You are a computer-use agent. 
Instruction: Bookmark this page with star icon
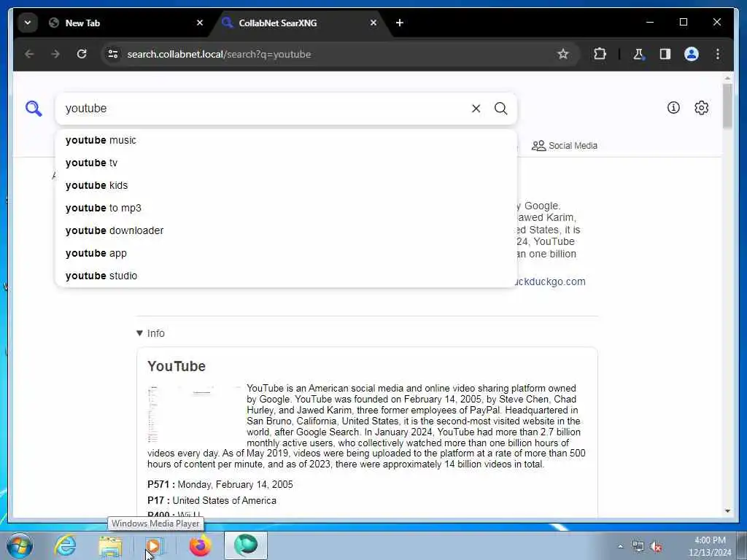point(563,54)
